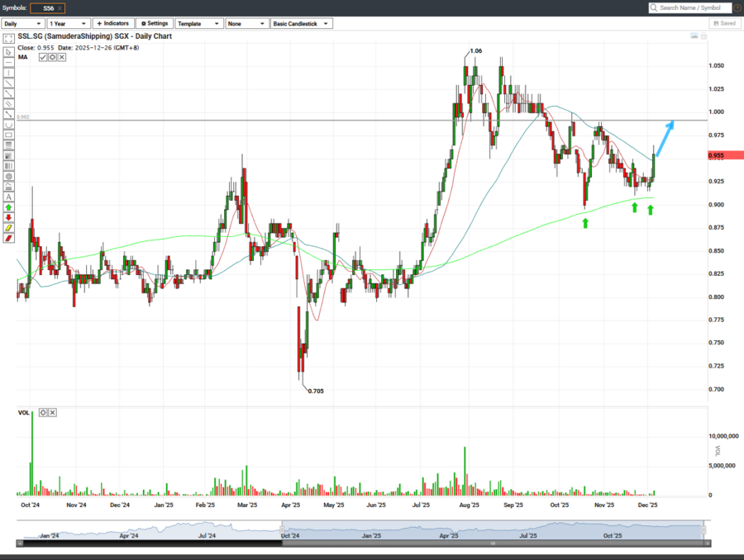
Task: Select the rectangle drawing tool
Action: 8,135
